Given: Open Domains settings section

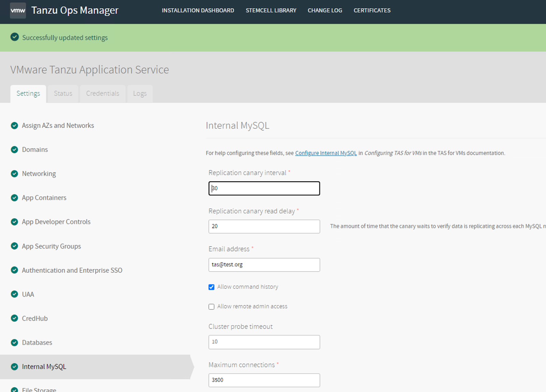Looking at the screenshot, I should tap(35, 149).
